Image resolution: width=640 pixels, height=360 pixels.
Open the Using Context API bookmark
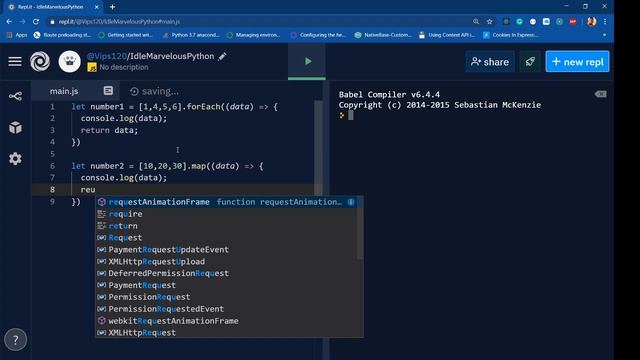[x=447, y=35]
